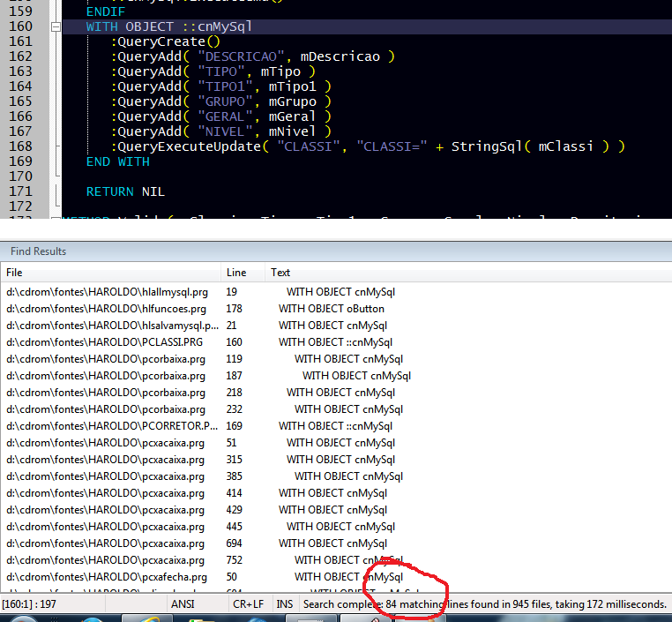672x622 pixels.
Task: Open the hlfuncoes.prg oButton result
Action: click(x=106, y=309)
